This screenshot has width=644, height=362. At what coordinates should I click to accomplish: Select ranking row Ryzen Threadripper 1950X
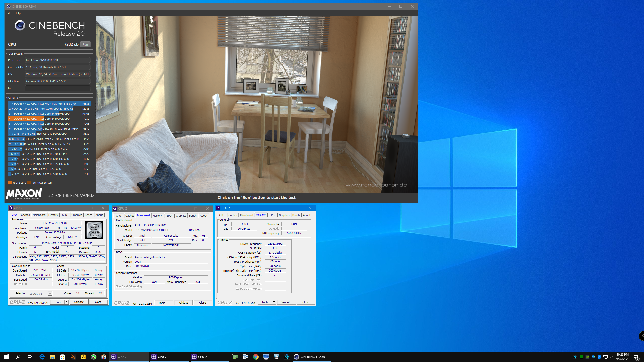click(49, 129)
